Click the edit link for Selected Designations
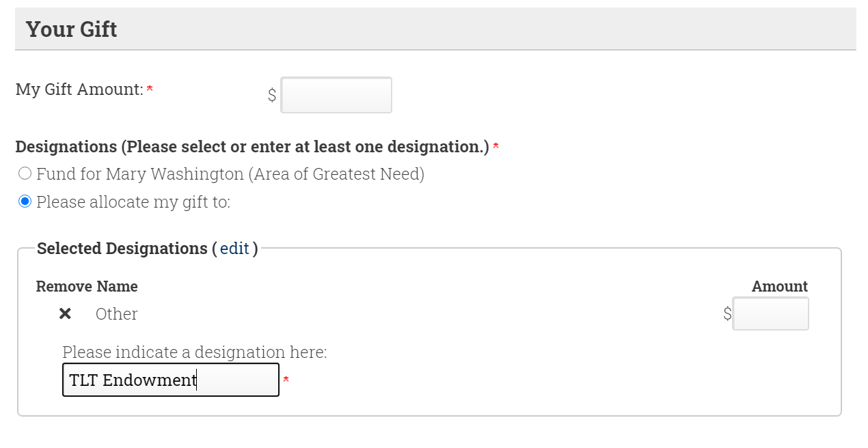Viewport: 868px width, 448px height. [234, 249]
